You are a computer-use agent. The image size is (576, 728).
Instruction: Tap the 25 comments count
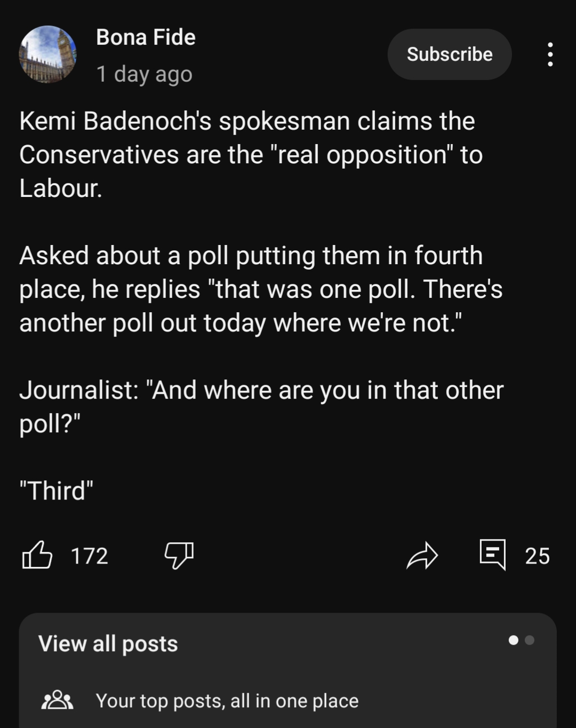537,556
